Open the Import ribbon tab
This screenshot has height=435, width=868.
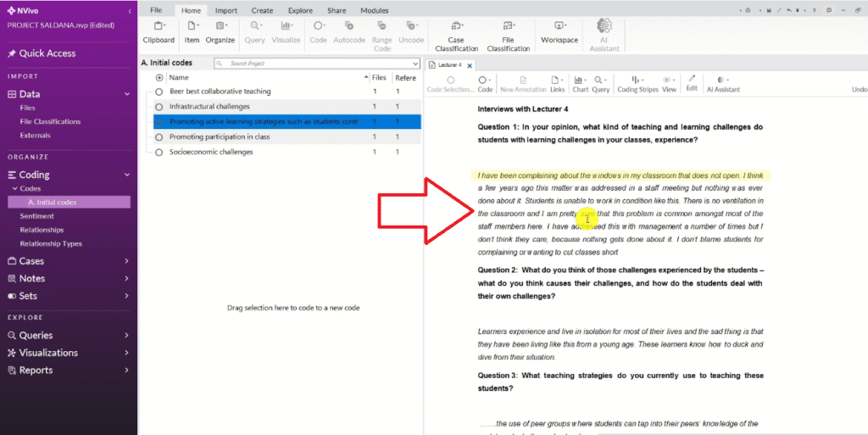pyautogui.click(x=226, y=10)
